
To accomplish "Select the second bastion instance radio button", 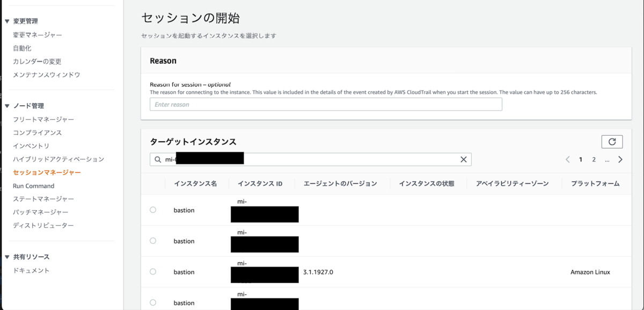I will 153,241.
